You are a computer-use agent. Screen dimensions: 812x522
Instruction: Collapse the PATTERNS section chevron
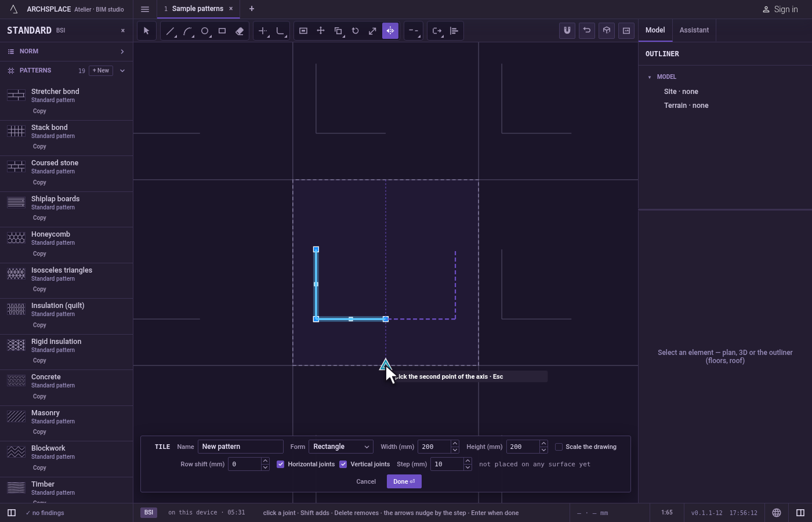[122, 71]
